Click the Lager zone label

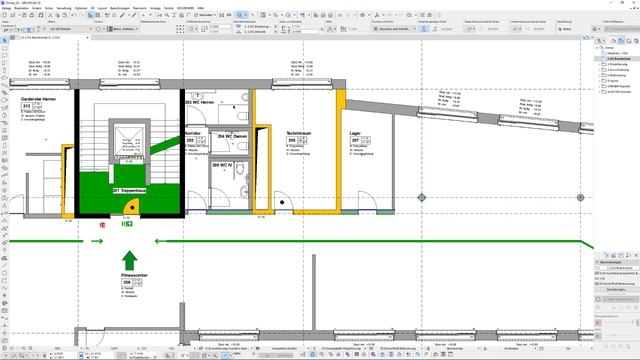tap(355, 133)
